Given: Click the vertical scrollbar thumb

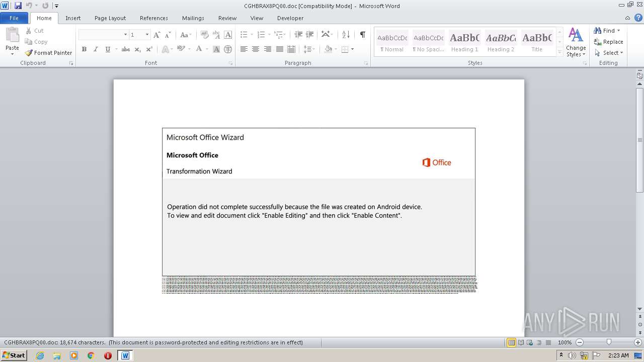Looking at the screenshot, I should (640, 140).
